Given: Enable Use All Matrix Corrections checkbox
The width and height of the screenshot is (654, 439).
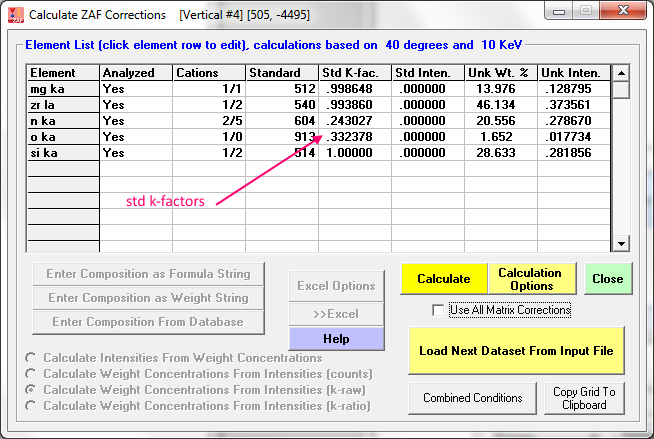Looking at the screenshot, I should coord(438,311).
